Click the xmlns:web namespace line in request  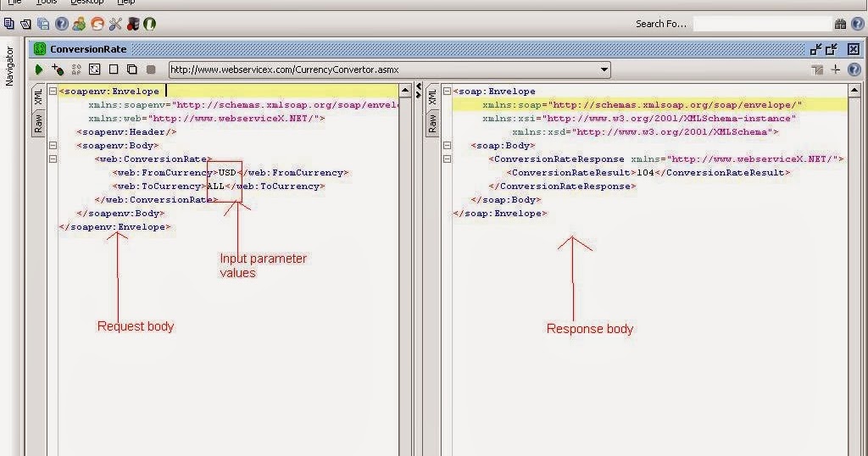pyautogui.click(x=207, y=119)
